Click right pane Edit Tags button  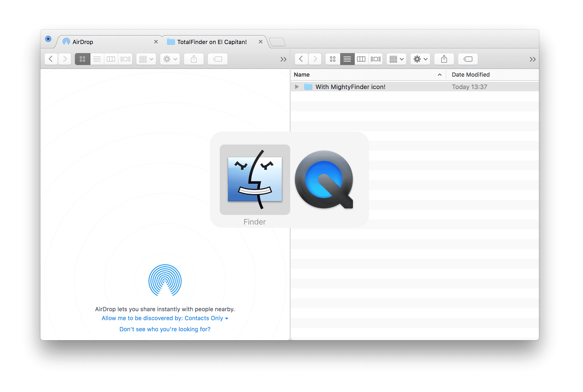click(468, 59)
